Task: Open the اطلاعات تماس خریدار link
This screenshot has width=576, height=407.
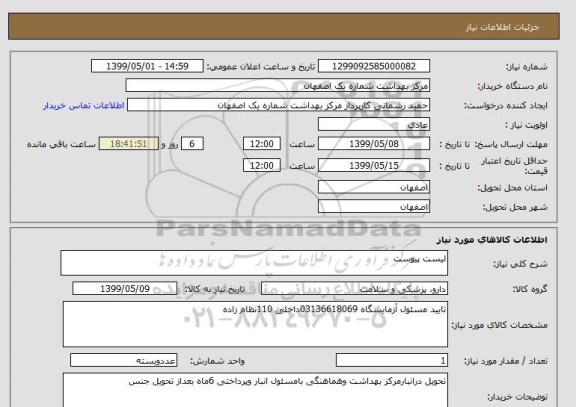Action: tap(84, 105)
